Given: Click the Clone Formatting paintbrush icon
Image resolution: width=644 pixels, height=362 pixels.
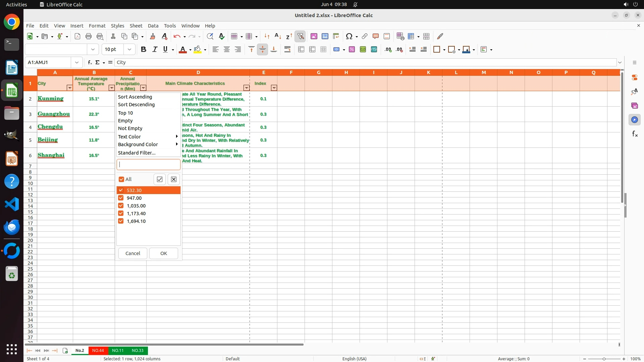Looking at the screenshot, I should [153, 36].
